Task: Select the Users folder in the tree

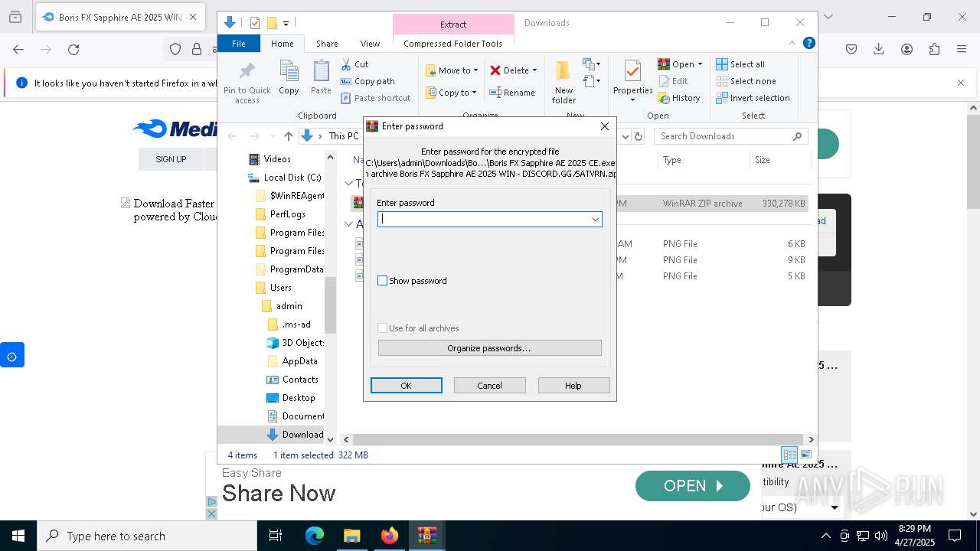Action: pos(280,288)
